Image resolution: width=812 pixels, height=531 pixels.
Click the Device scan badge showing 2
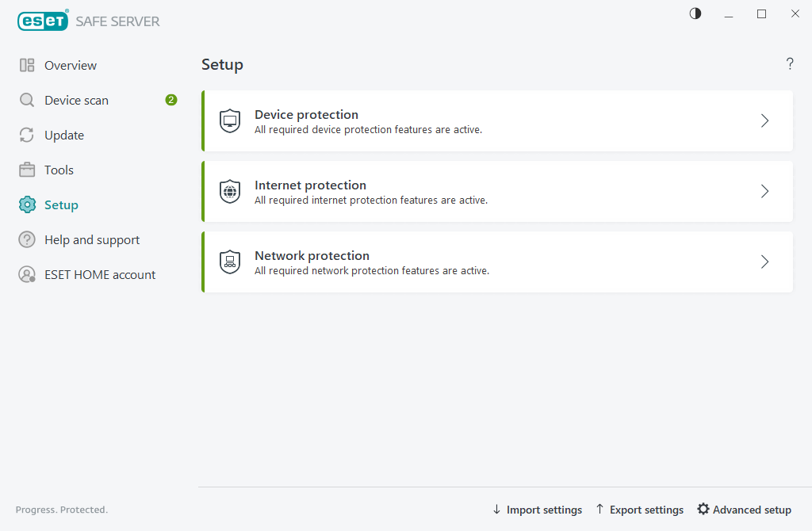pos(171,100)
